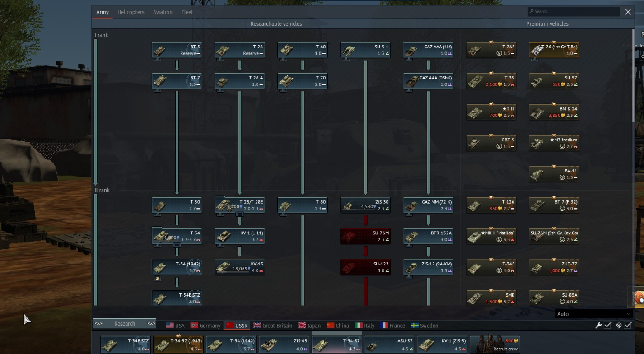Open the SU-5-1 vehicle card

click(x=365, y=50)
